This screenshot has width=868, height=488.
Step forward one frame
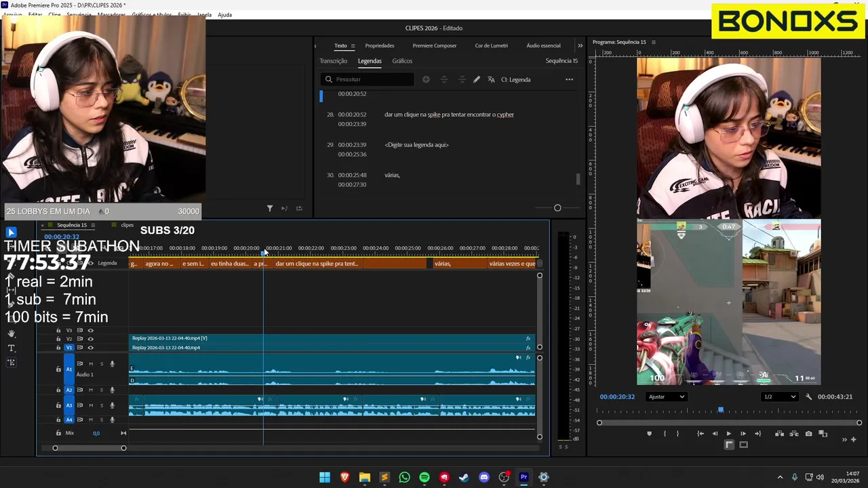pos(743,434)
